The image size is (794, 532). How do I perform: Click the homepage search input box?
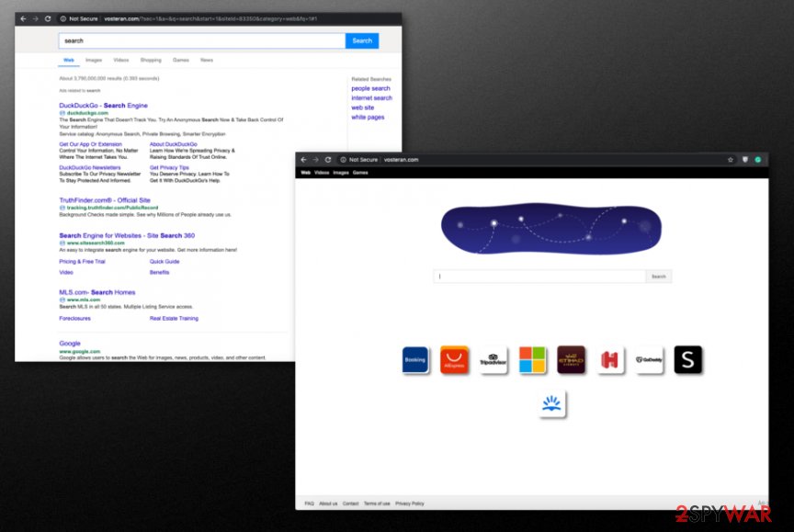tap(539, 277)
